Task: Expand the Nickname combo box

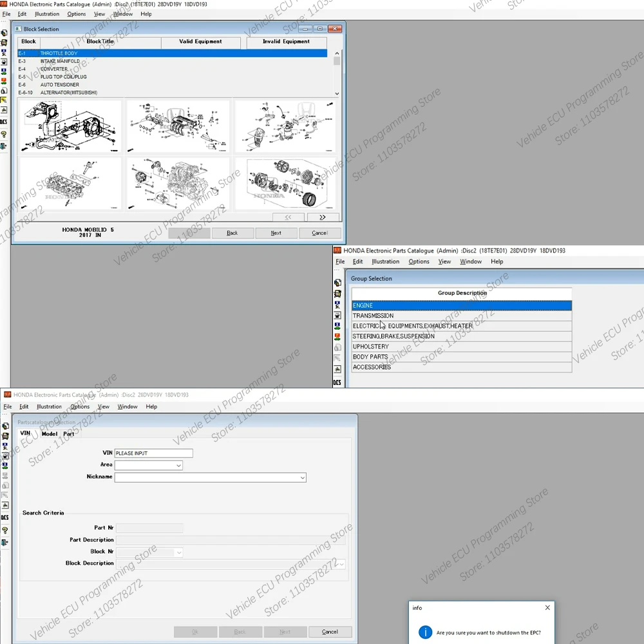Action: click(302, 477)
